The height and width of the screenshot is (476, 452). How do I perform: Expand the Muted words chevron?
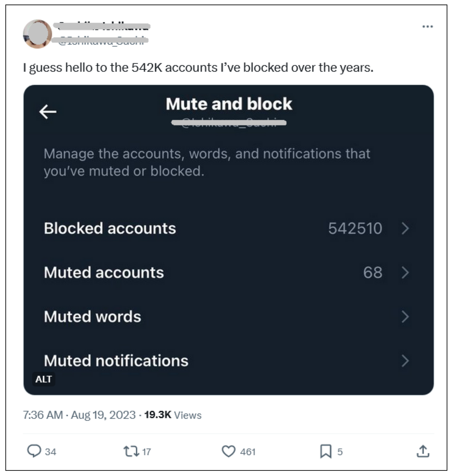point(405,317)
